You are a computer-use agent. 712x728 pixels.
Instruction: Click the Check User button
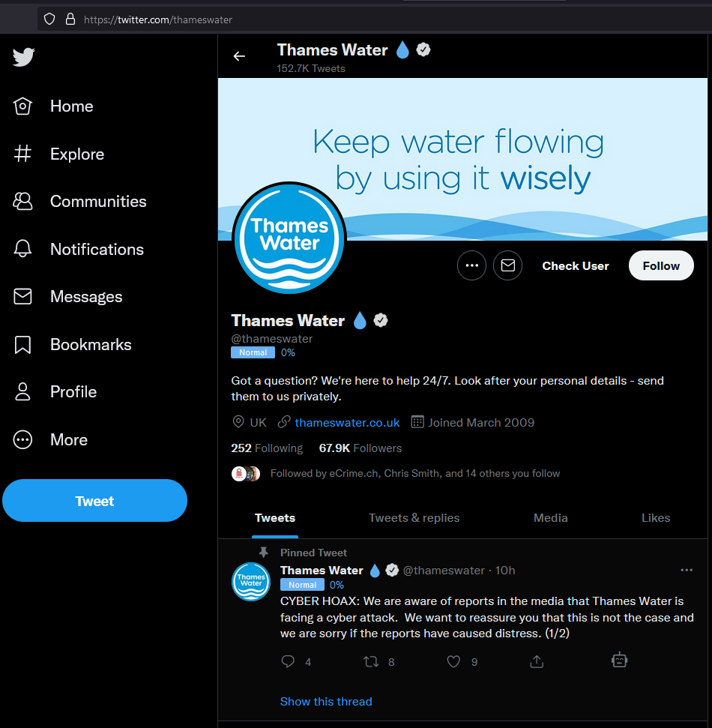(576, 265)
